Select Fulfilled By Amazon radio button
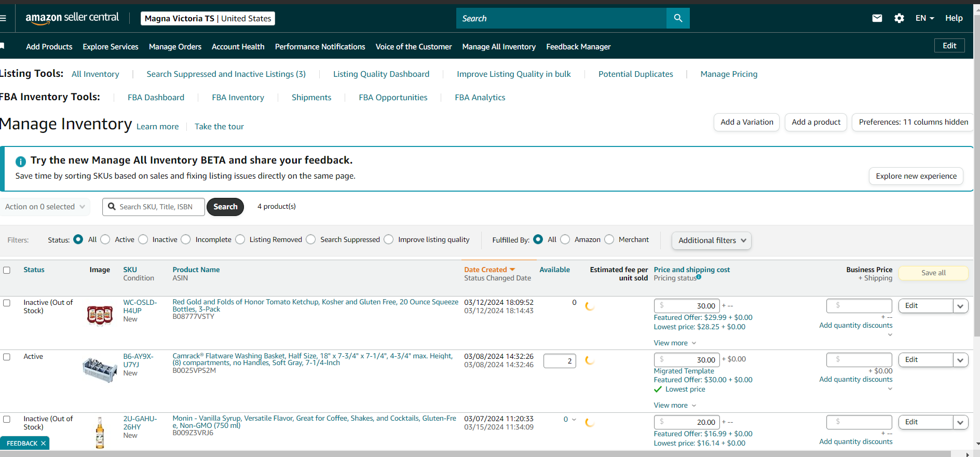This screenshot has width=980, height=457. click(565, 239)
